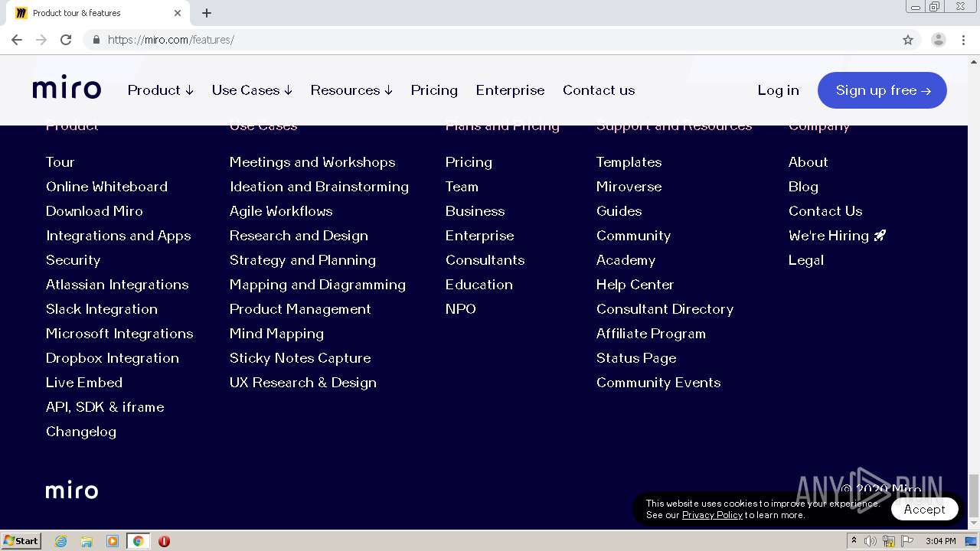Expand the Resources dropdown menu
Screen dimensions: 980x551
coord(351,90)
